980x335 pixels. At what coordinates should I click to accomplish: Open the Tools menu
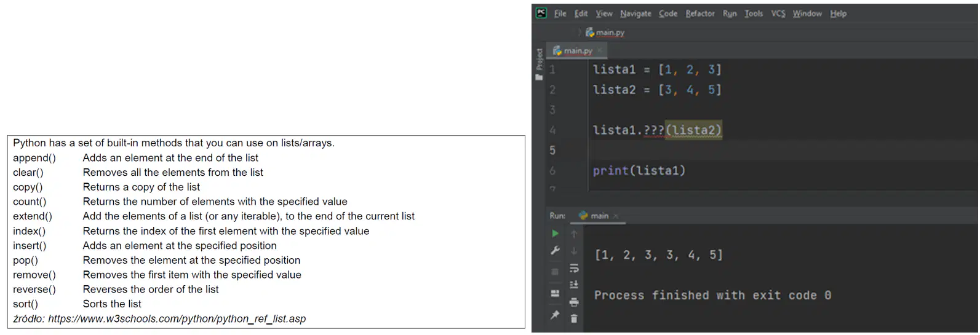tap(754, 14)
